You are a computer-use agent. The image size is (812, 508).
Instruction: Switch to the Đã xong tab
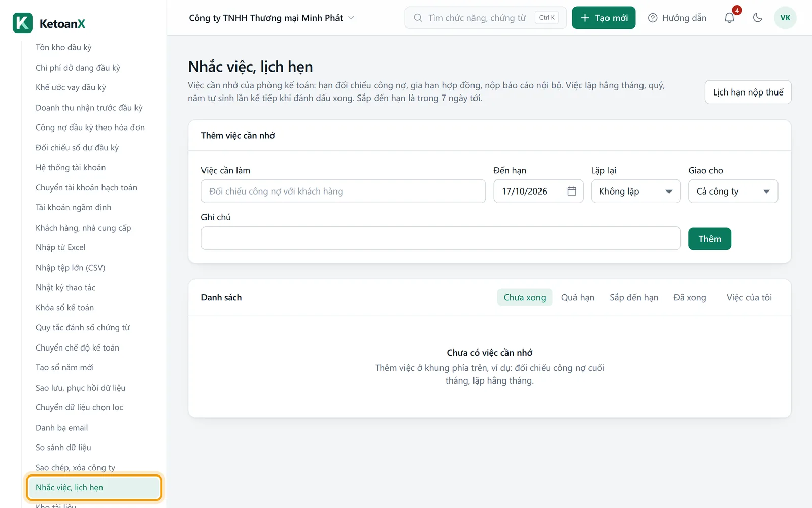(x=690, y=298)
